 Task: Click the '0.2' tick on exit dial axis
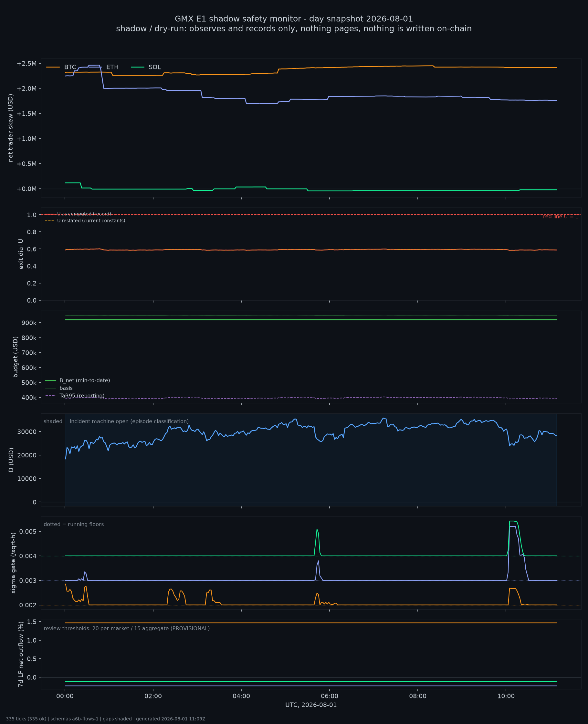pyautogui.click(x=32, y=283)
